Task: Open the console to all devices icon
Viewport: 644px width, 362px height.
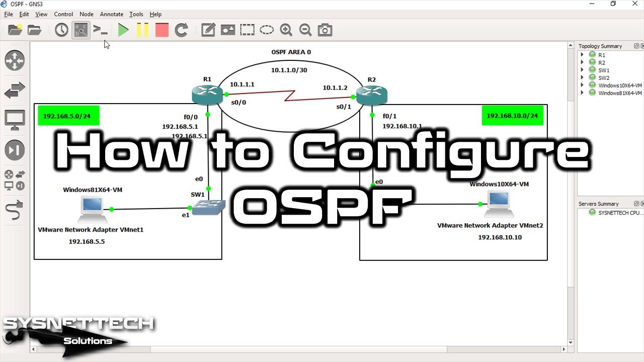Action: [101, 30]
